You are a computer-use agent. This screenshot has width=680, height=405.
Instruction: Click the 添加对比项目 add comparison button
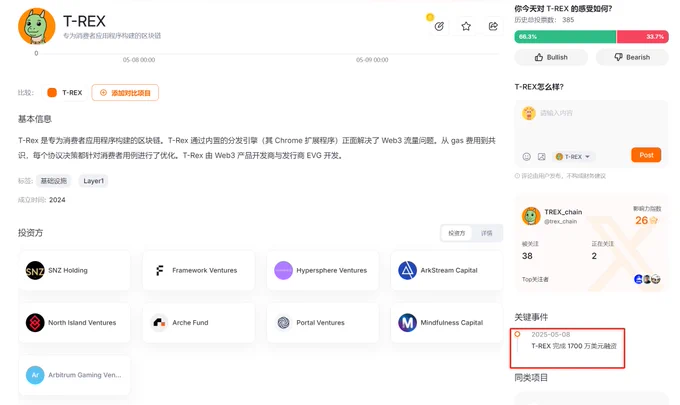tap(125, 93)
